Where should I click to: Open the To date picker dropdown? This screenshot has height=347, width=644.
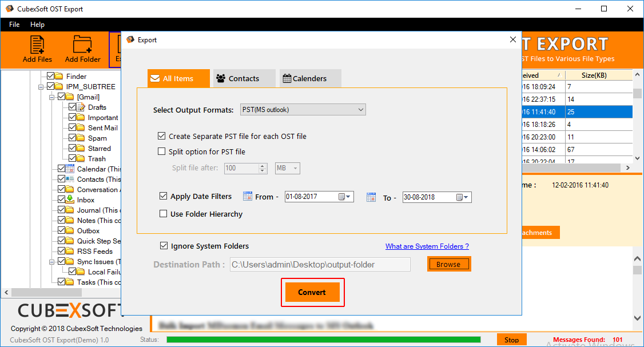463,198
